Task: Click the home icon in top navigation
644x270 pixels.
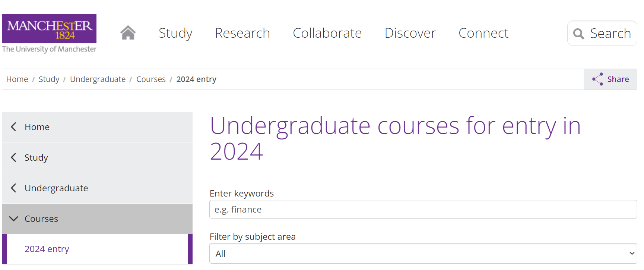Action: click(x=128, y=33)
